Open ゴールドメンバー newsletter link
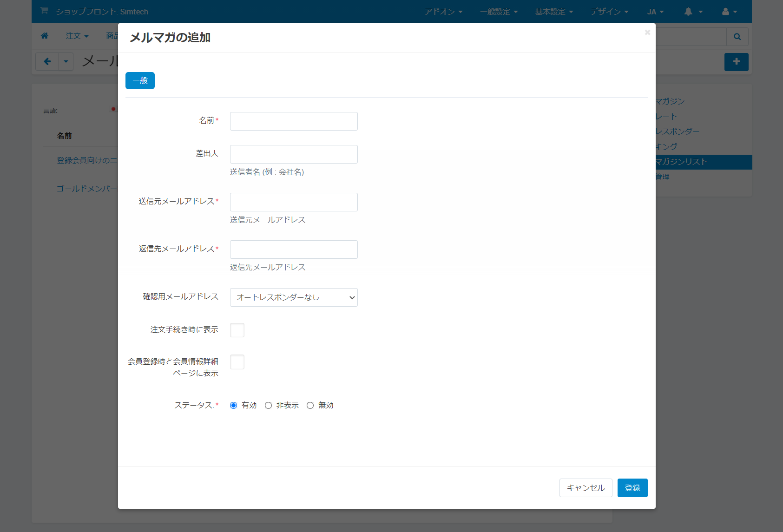 (87, 189)
